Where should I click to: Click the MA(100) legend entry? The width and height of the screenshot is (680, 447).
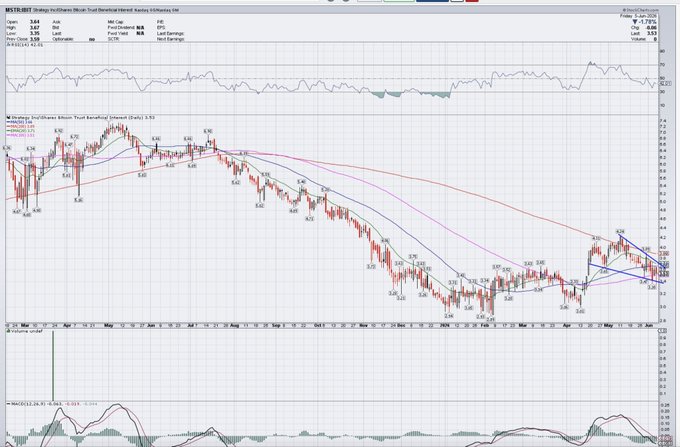click(19, 135)
